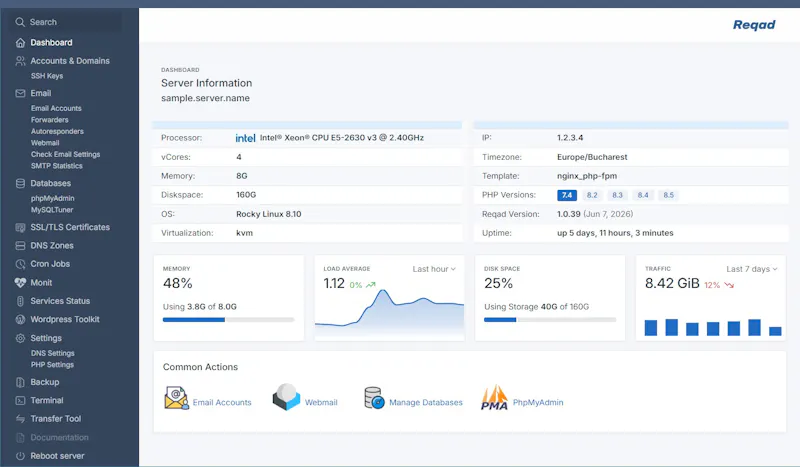Click the sample.server.name hostname text

pyautogui.click(x=206, y=98)
